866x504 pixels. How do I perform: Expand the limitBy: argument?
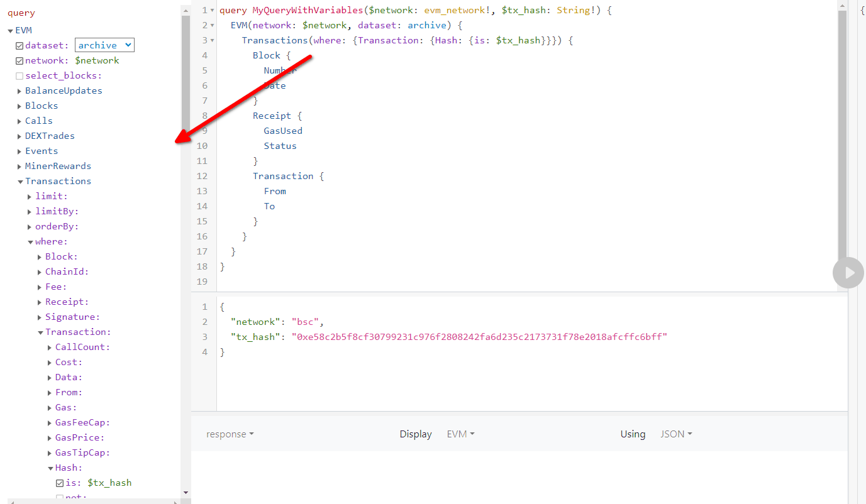point(30,212)
